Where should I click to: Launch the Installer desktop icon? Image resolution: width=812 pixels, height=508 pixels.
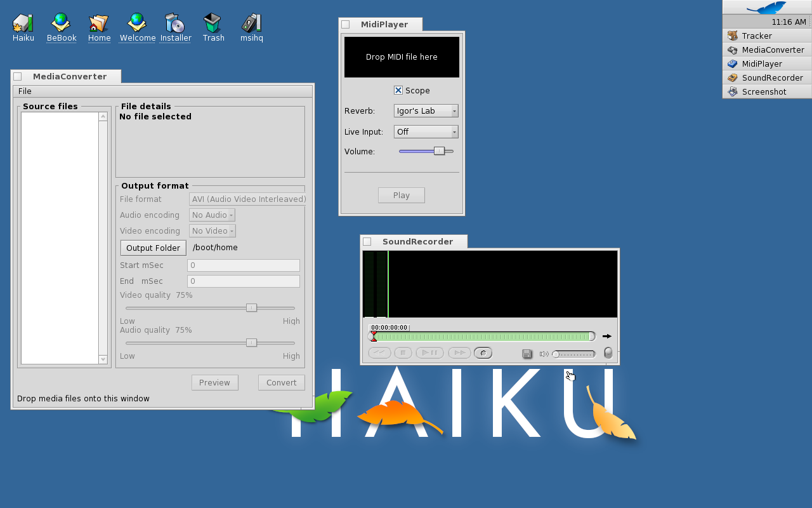coord(175,28)
